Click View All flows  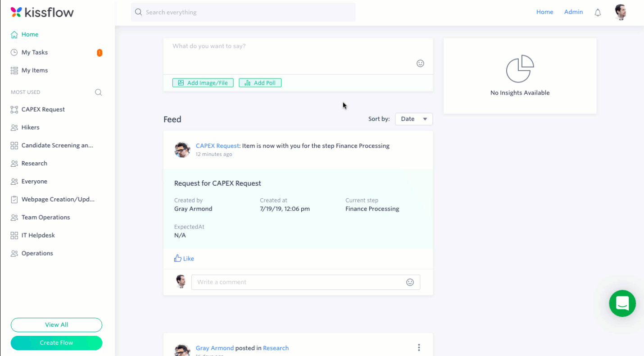[56, 325]
